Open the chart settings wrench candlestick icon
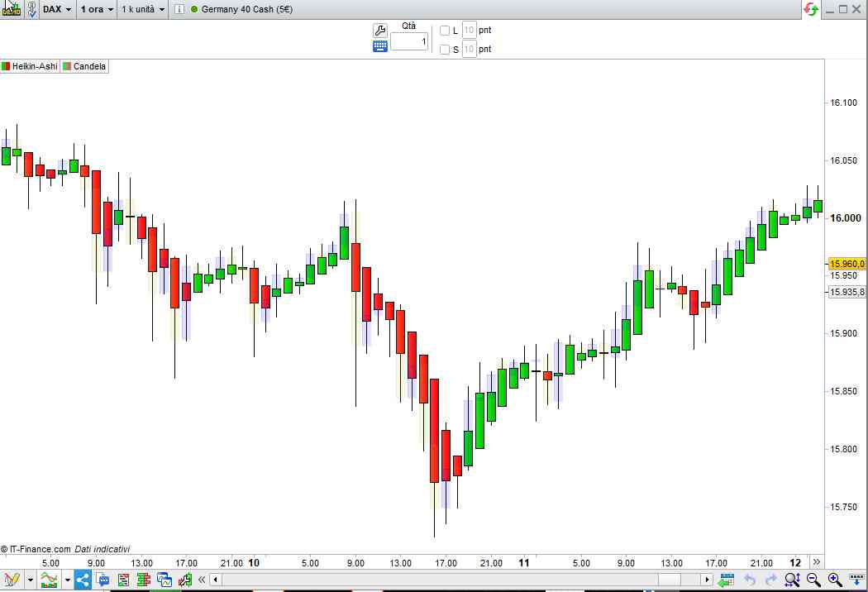 tap(185, 580)
